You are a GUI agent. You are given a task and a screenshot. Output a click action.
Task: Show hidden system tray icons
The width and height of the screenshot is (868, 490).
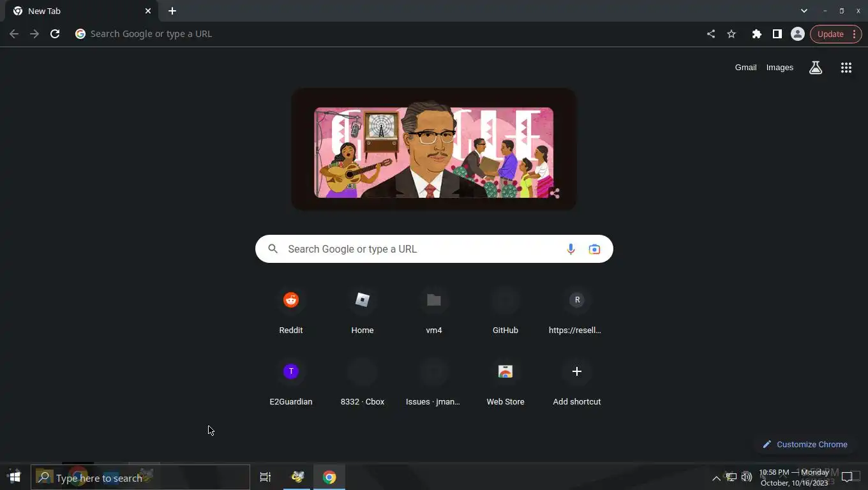click(x=716, y=477)
